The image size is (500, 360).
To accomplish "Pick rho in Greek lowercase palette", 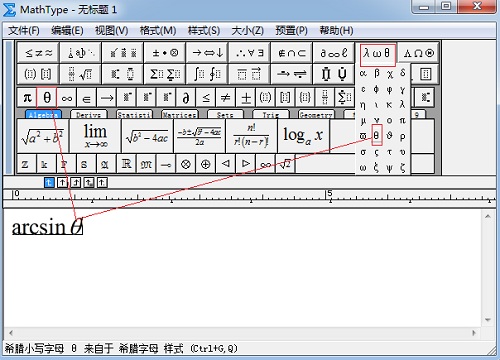I will 403,136.
